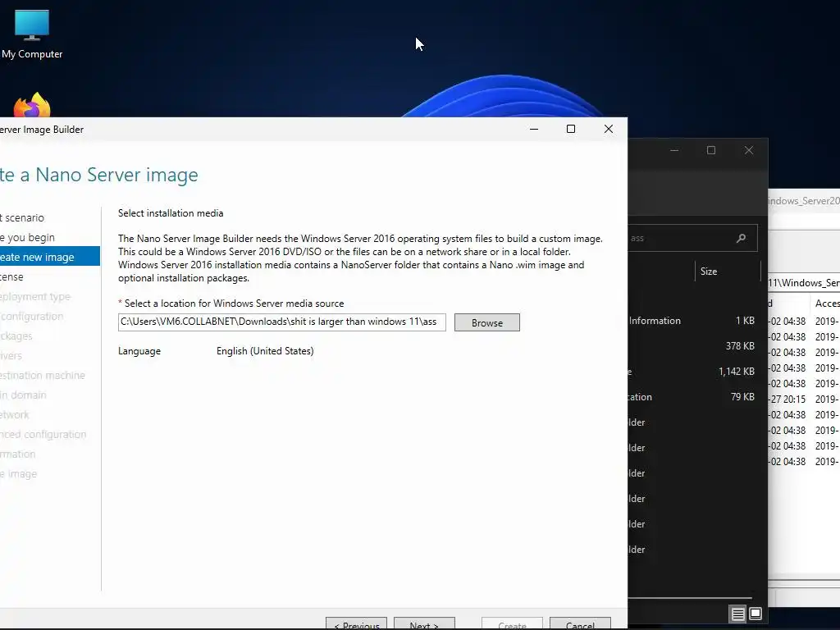Click English (United States) language value
840x630 pixels.
coord(265,351)
